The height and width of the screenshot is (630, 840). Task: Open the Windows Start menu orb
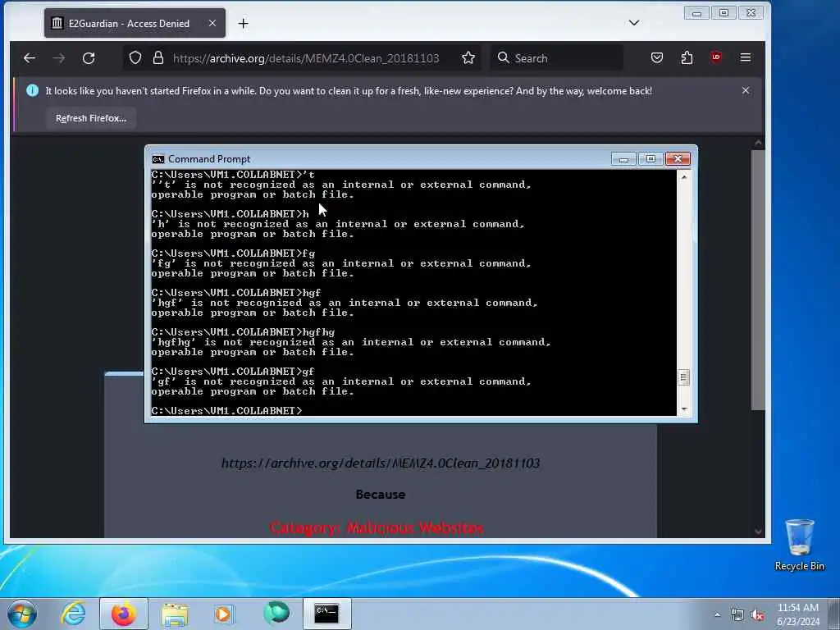pyautogui.click(x=22, y=614)
